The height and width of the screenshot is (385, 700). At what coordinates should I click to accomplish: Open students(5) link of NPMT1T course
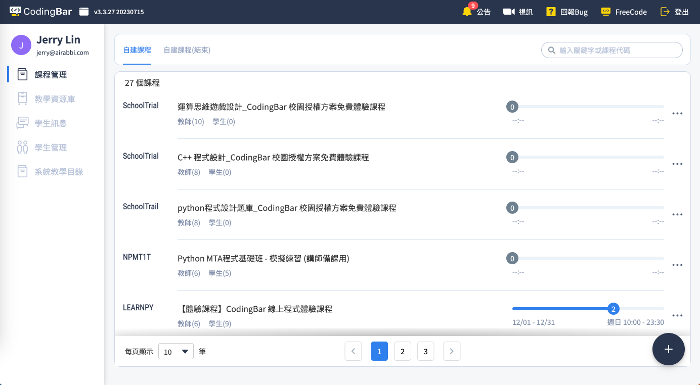220,273
